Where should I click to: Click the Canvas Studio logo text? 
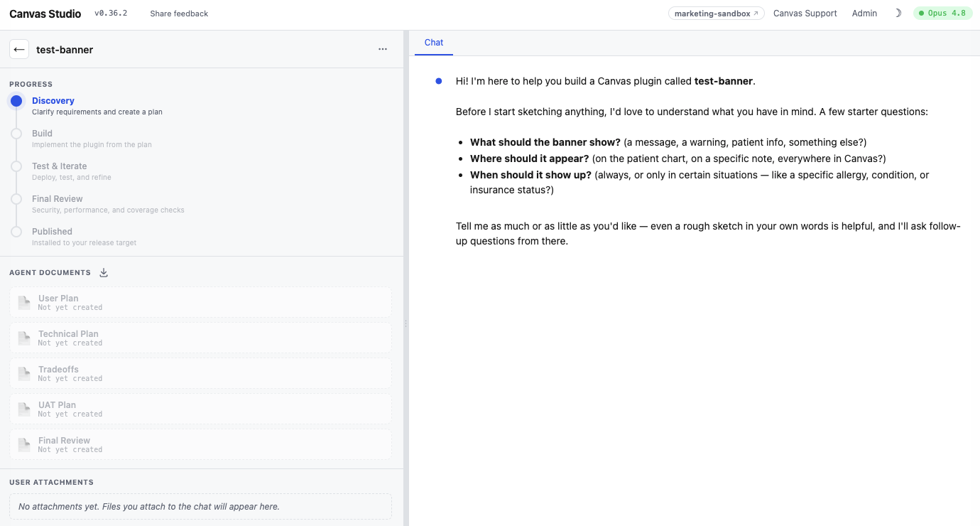click(x=45, y=14)
